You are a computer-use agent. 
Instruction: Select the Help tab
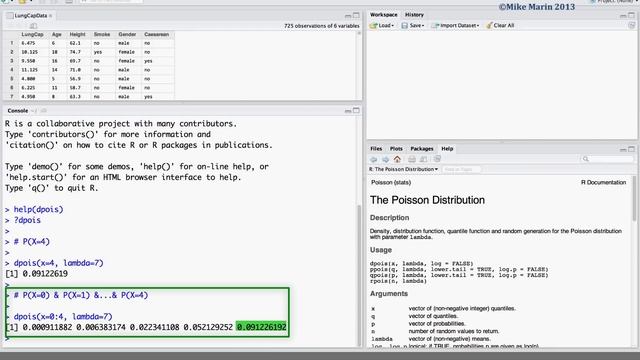coord(447,149)
